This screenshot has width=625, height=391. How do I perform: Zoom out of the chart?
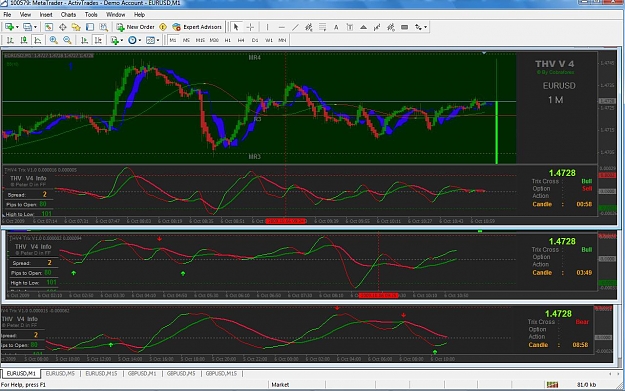[67, 40]
